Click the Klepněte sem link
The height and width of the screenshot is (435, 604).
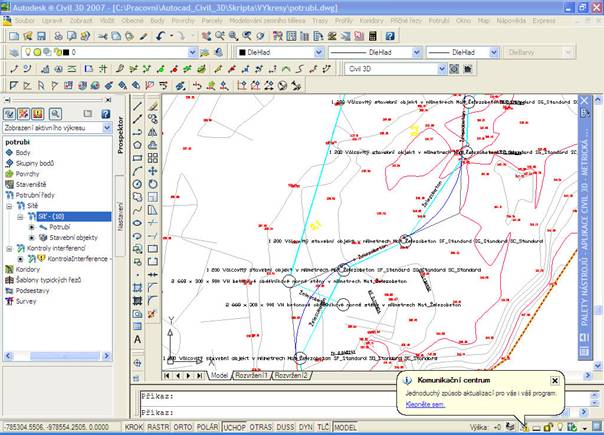425,404
